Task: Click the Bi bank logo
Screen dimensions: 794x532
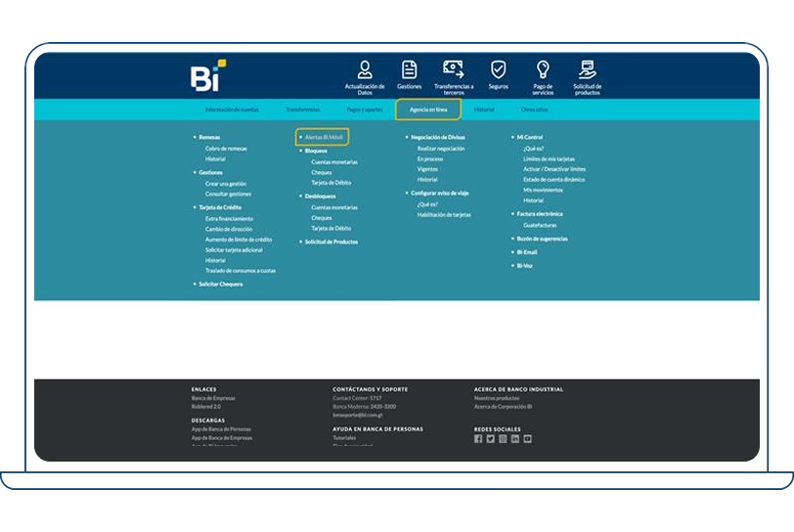Action: [207, 76]
